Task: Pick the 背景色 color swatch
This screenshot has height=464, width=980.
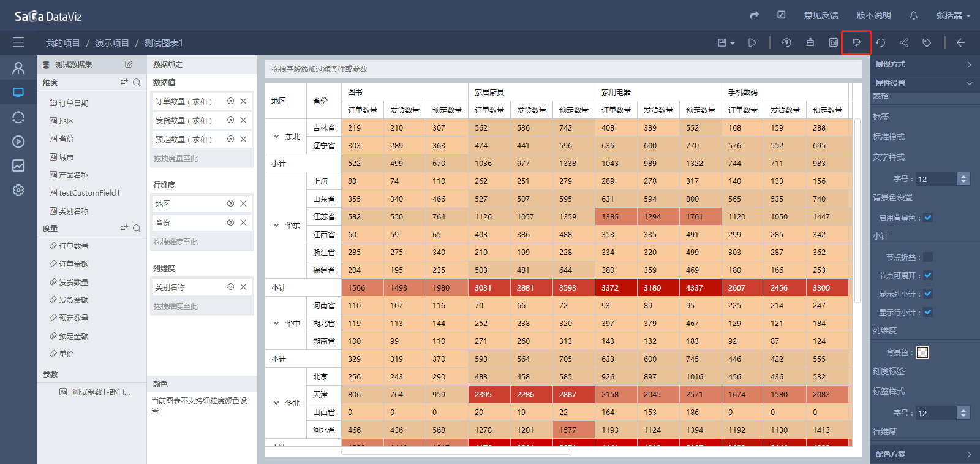Action: click(922, 352)
